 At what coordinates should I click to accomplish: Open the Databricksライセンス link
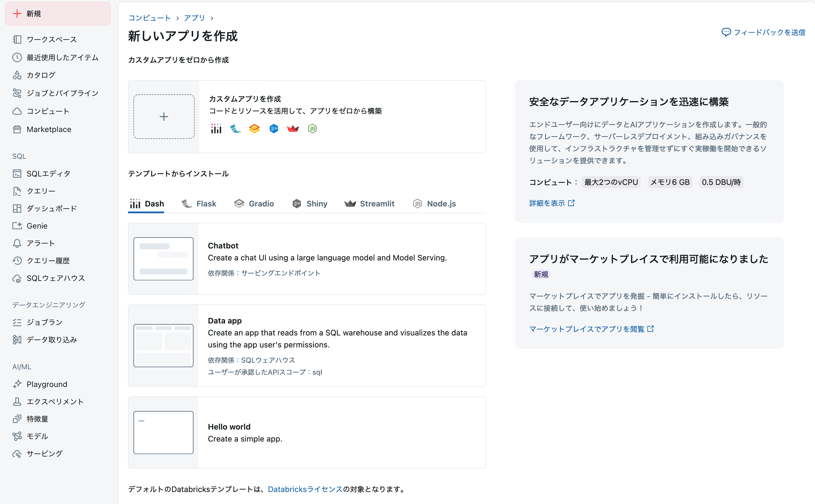[x=305, y=489]
